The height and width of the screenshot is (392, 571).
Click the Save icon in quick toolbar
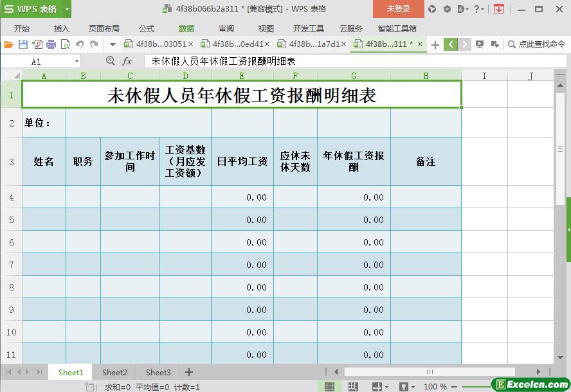(23, 44)
